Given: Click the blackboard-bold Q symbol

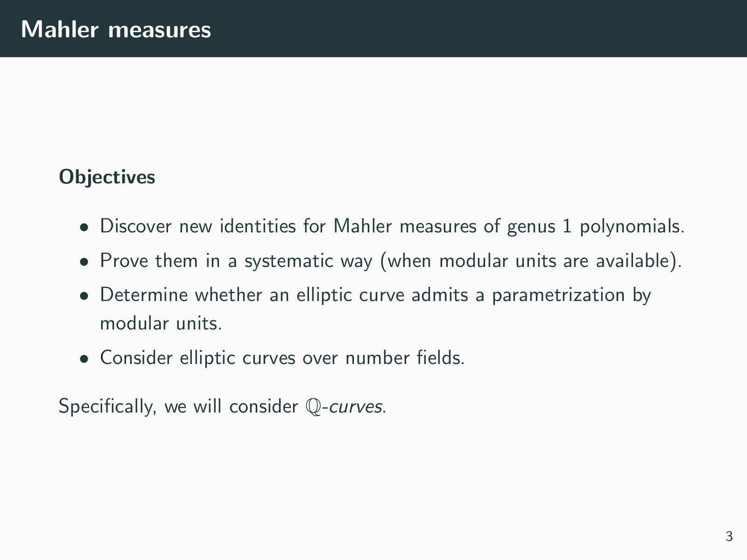Looking at the screenshot, I should coord(313,406).
